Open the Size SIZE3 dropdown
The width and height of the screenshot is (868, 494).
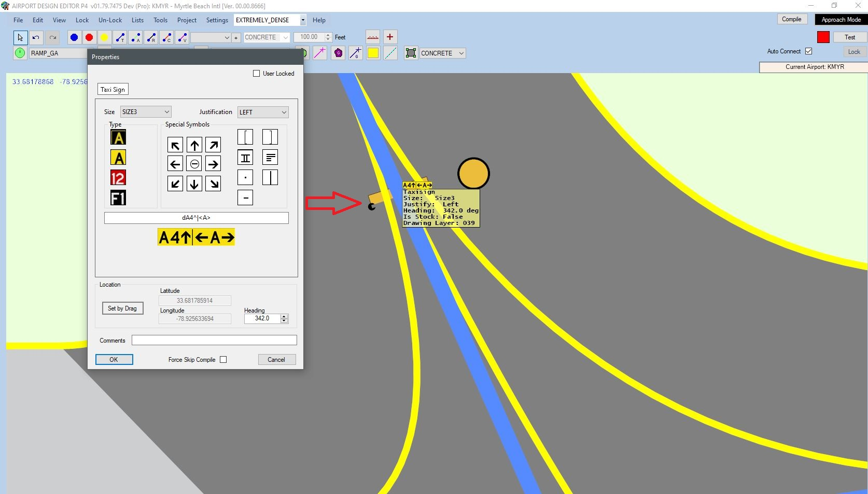[x=145, y=112]
